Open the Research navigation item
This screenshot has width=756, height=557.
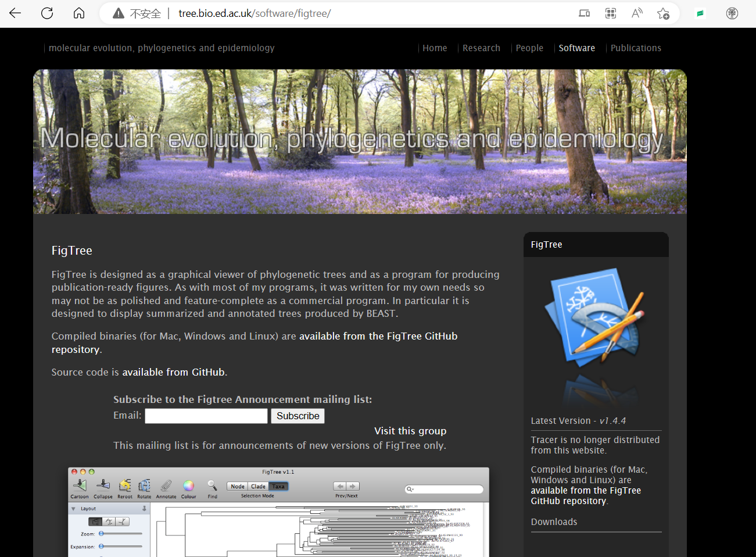point(481,48)
